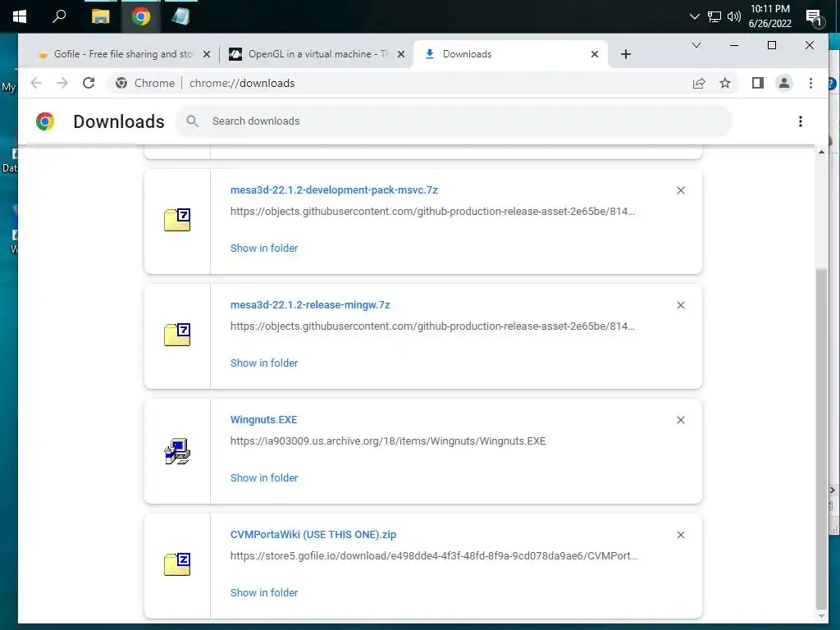Remove Wingnuts.EXE from list
Screen dimensions: 840x630
[x=680, y=420]
